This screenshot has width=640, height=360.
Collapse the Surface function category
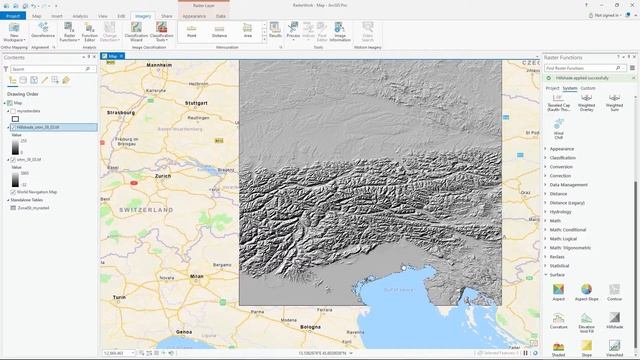(x=546, y=275)
